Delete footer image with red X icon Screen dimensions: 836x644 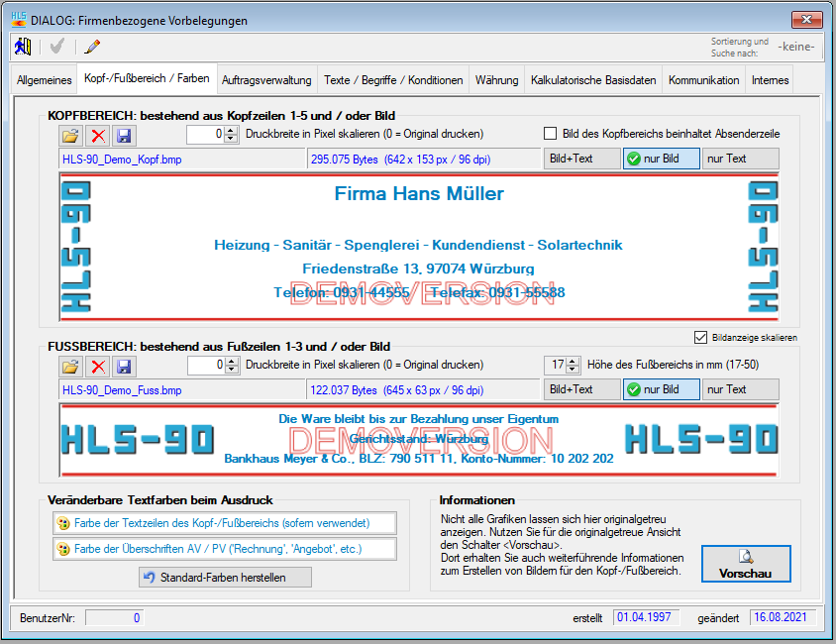pos(97,367)
